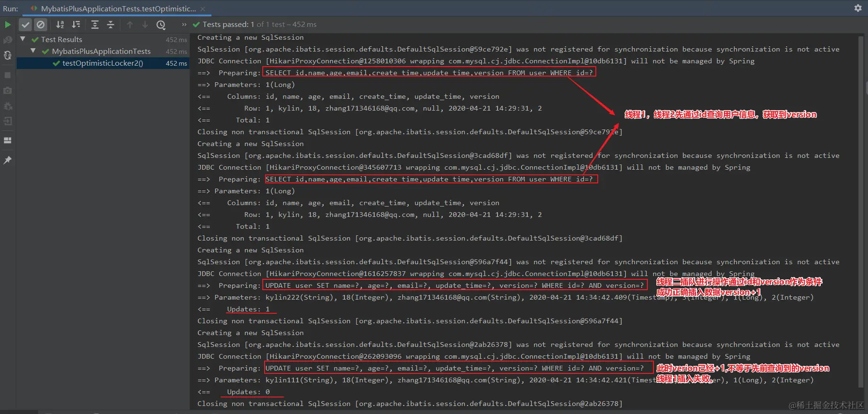Toggle Show Ignored tests filter

click(x=41, y=25)
